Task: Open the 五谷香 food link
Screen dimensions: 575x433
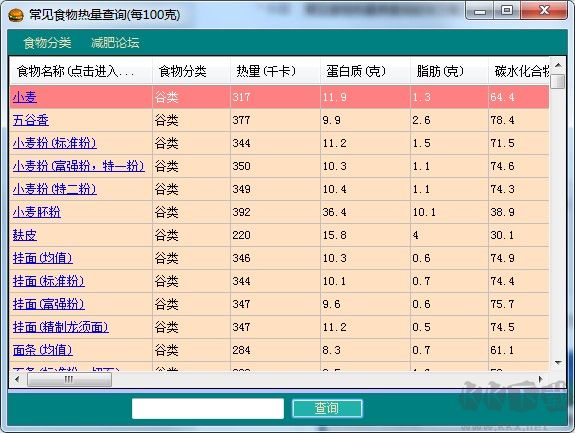Action: 30,120
